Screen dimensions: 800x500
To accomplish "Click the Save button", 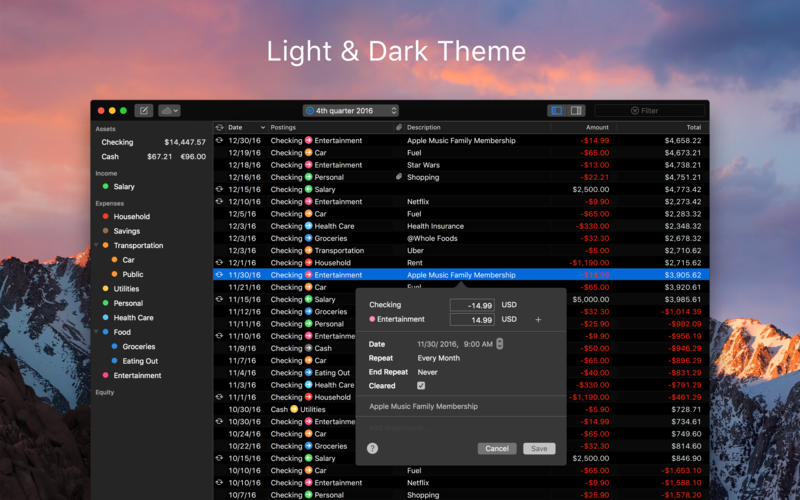I will click(x=539, y=448).
